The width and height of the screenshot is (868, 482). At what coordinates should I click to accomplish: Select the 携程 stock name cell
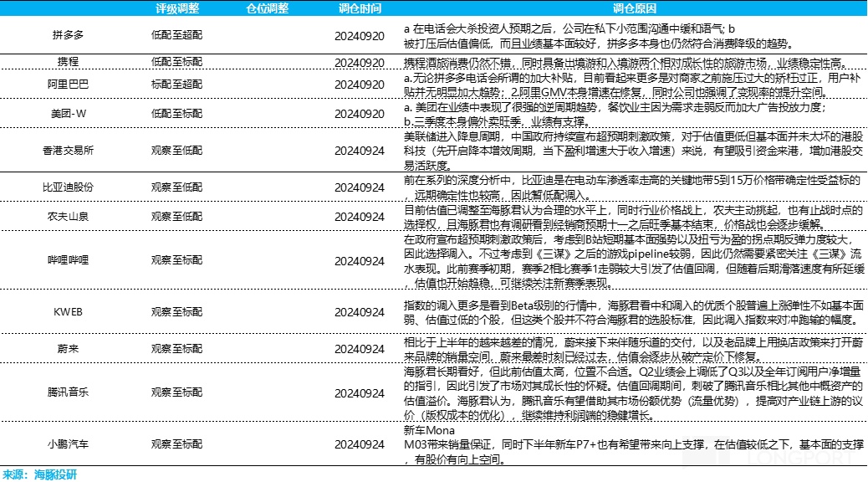(x=68, y=61)
